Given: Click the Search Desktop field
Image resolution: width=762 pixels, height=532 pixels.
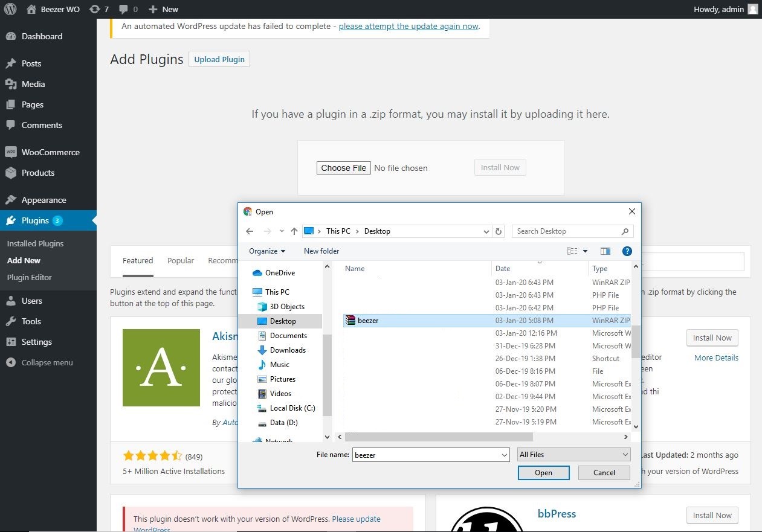Looking at the screenshot, I should click(566, 231).
